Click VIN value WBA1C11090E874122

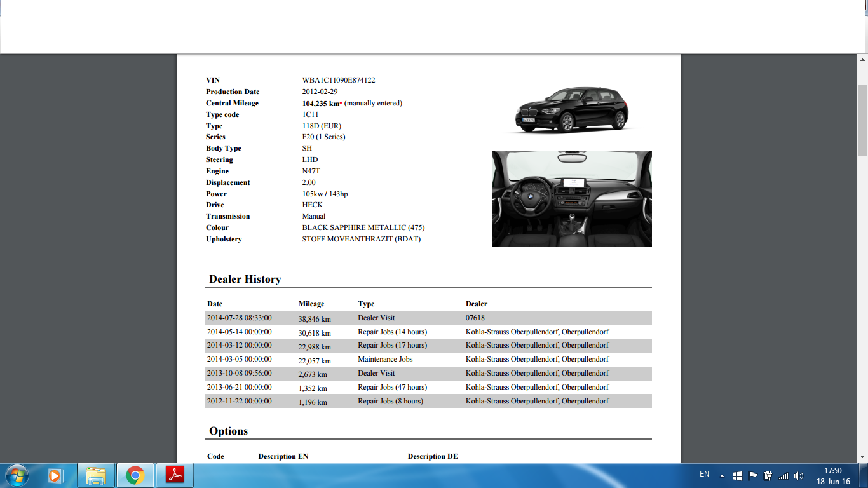[x=339, y=80]
